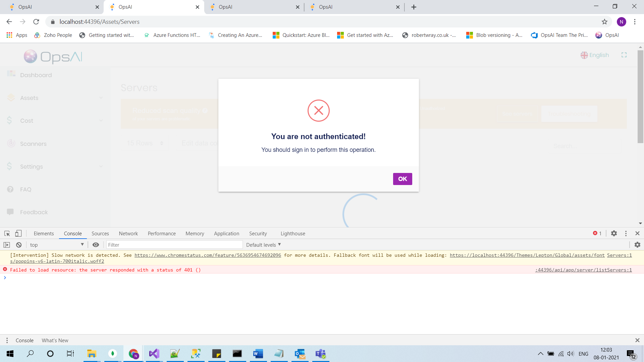Expand the Default levels dropdown
Screen dimensions: 644x362
point(263,245)
